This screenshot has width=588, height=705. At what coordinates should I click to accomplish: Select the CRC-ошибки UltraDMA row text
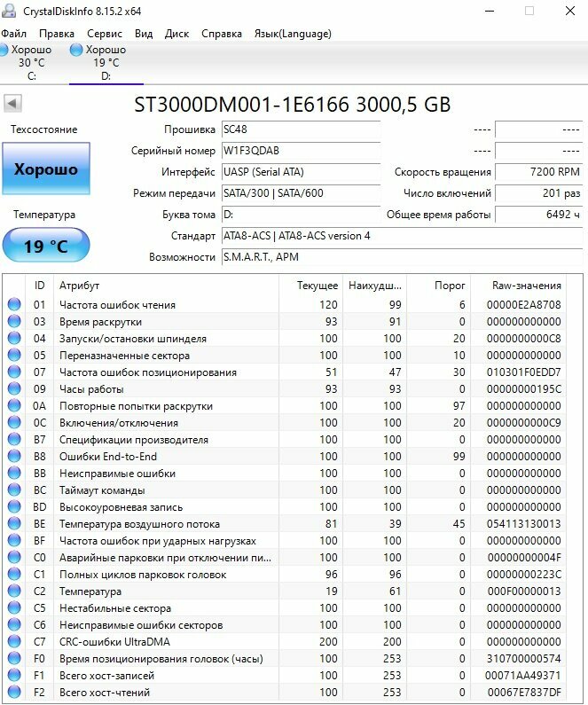click(x=114, y=642)
